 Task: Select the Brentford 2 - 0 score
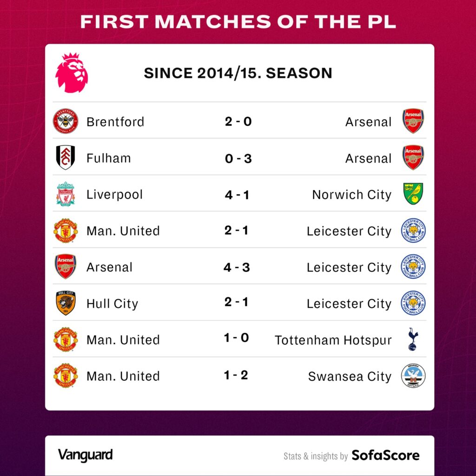coord(238,121)
